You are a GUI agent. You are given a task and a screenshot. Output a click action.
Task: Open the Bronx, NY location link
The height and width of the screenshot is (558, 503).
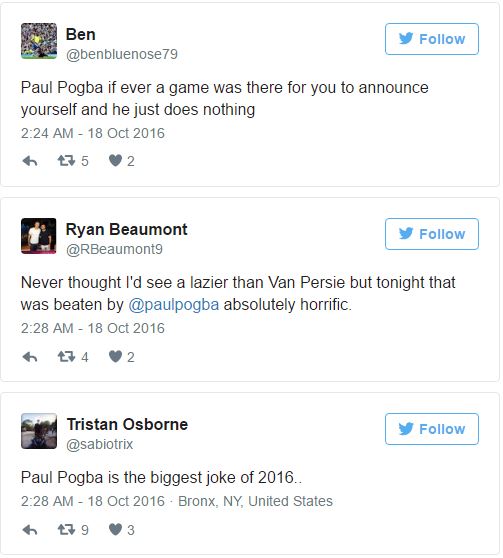point(255,501)
